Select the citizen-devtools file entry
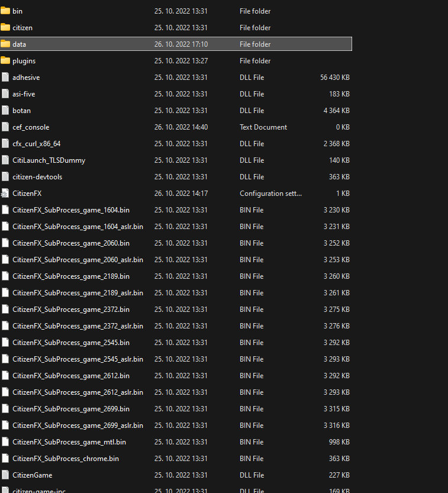Viewport: 448px width, 493px height. 37,177
